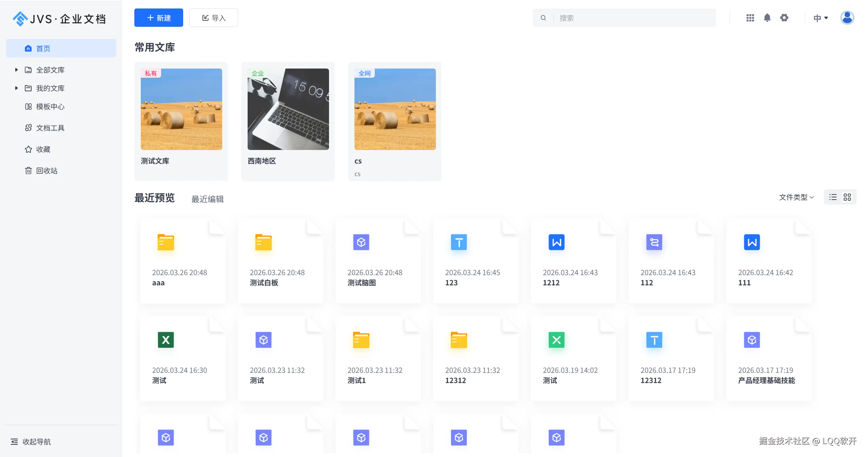The height and width of the screenshot is (457, 868).
Task: Open the language selector 中 dropdown
Action: pyautogui.click(x=820, y=18)
